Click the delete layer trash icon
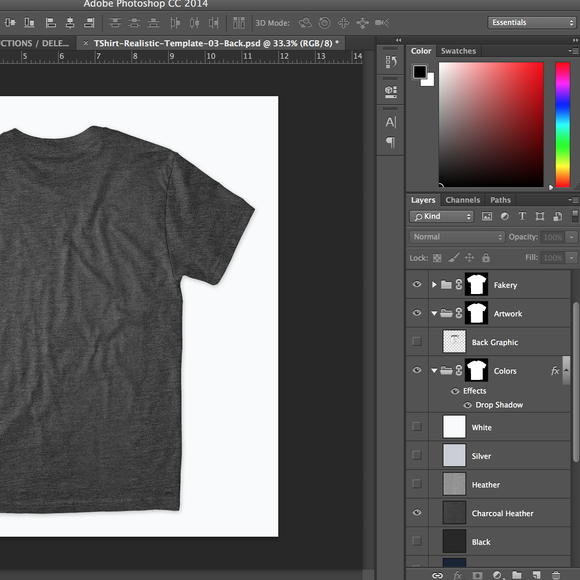580x580 pixels. 556,575
